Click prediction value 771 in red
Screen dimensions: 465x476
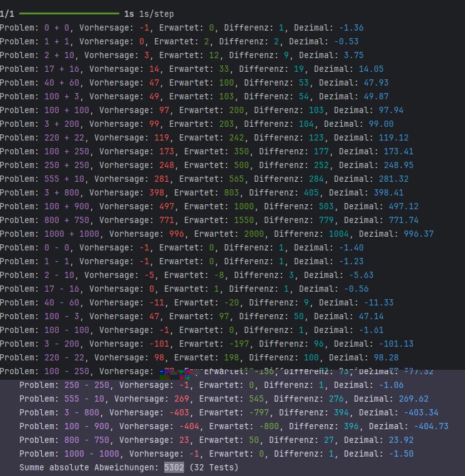pyautogui.click(x=164, y=220)
